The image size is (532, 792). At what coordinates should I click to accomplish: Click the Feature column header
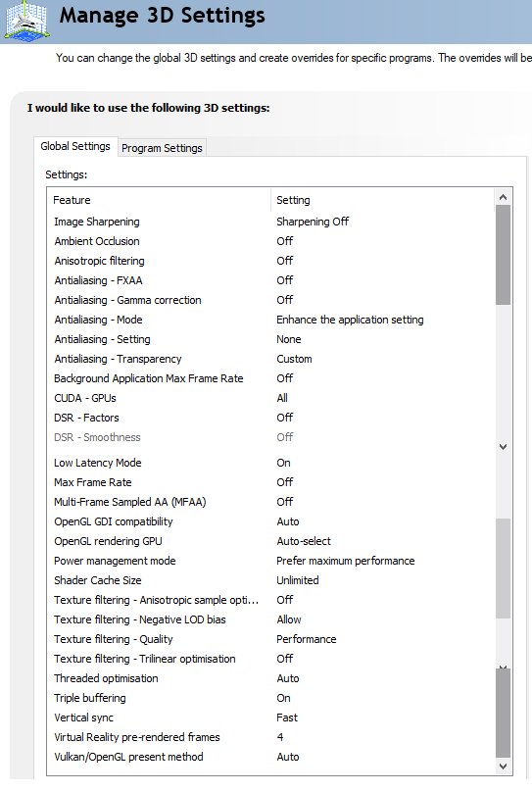72,200
